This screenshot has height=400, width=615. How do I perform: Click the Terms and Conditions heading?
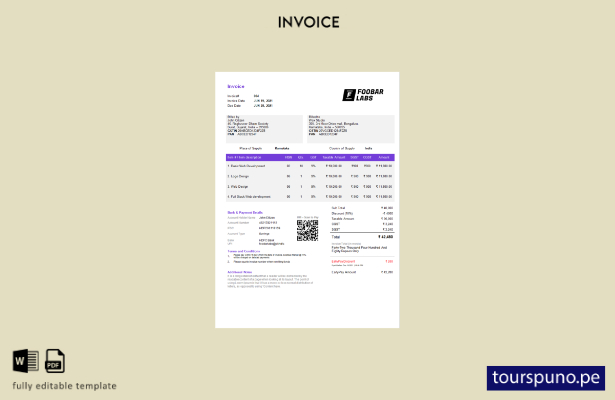(x=244, y=251)
